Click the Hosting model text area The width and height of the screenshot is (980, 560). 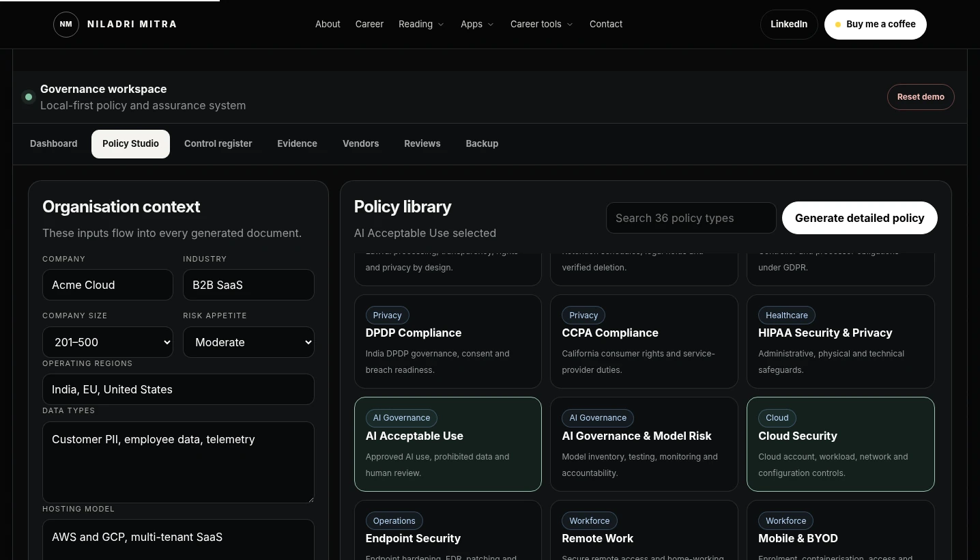click(x=178, y=540)
